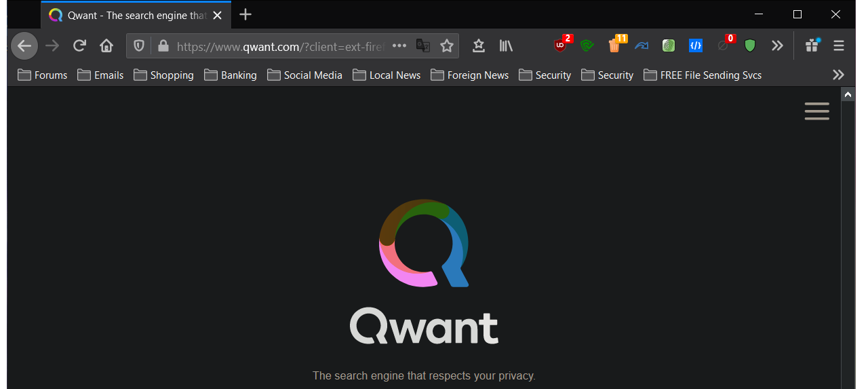
Task: Click the page scrollbar up arrow
Action: coord(848,95)
